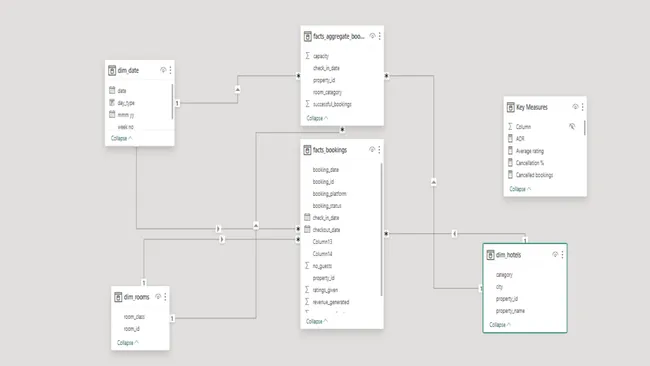Image resolution: width=650 pixels, height=366 pixels.
Task: Select week no field in dim_date
Action: tap(126, 127)
